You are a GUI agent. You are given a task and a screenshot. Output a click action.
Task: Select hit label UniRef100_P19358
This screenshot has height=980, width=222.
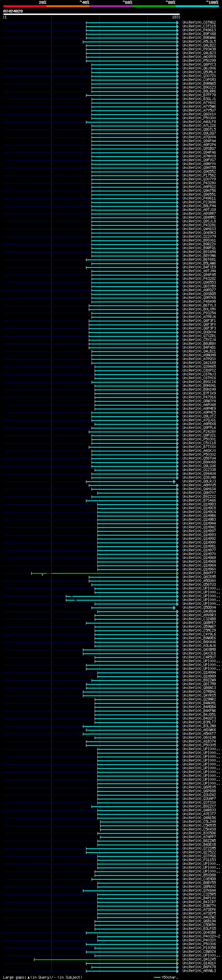[x=199, y=947]
